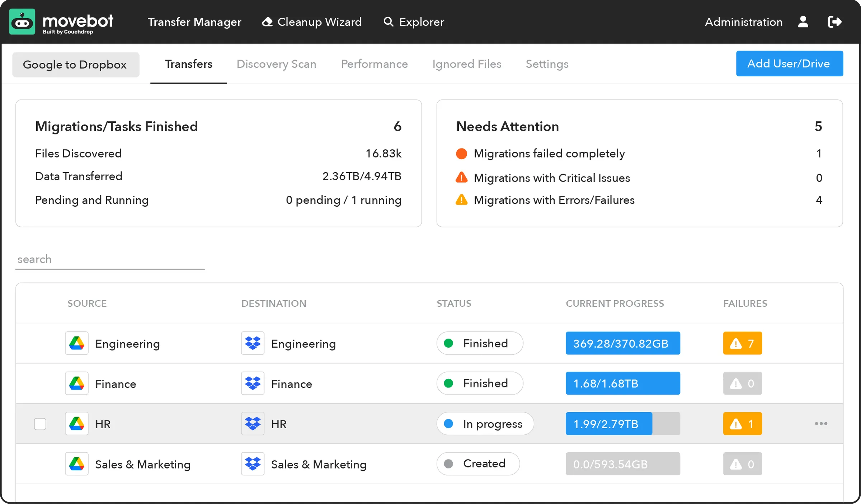Click the logout arrow icon
This screenshot has width=861, height=504.
(x=835, y=22)
